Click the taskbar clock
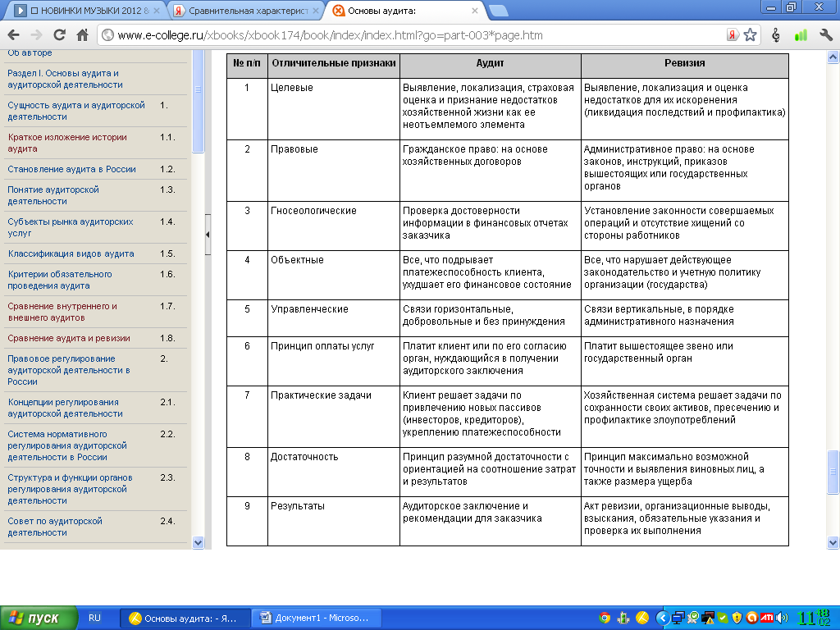This screenshot has width=840, height=630. (813, 618)
